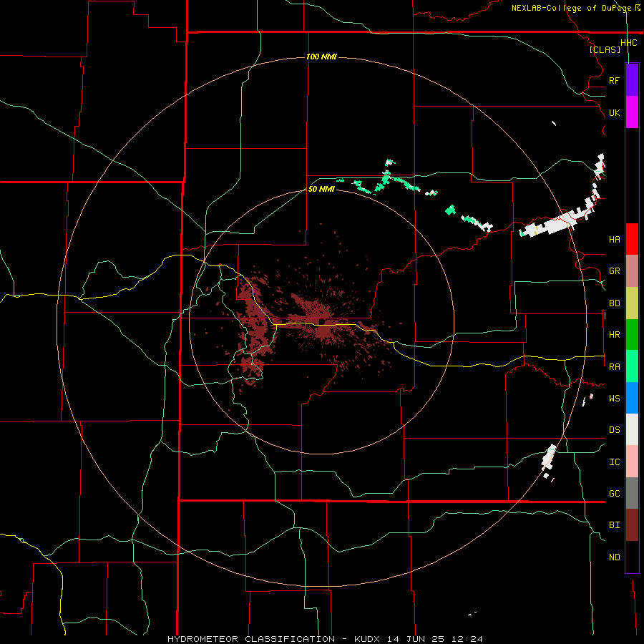
Task: Click the "HR" legend label
Action: tap(614, 335)
